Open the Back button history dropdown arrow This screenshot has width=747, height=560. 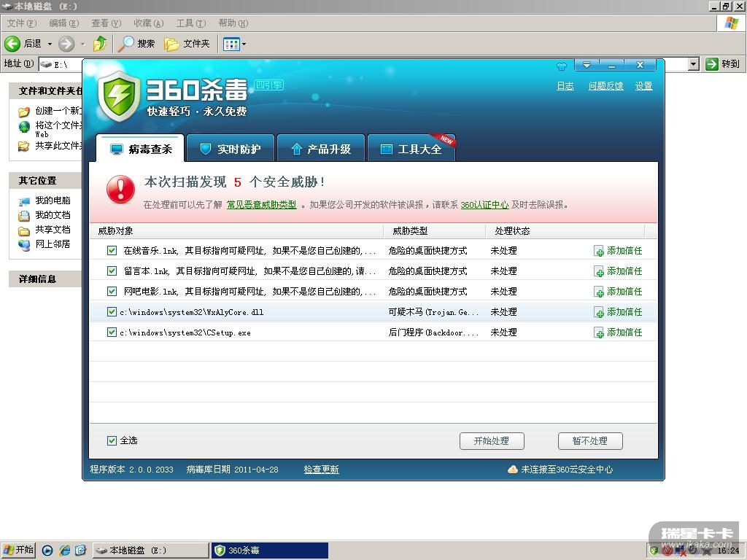tap(50, 44)
